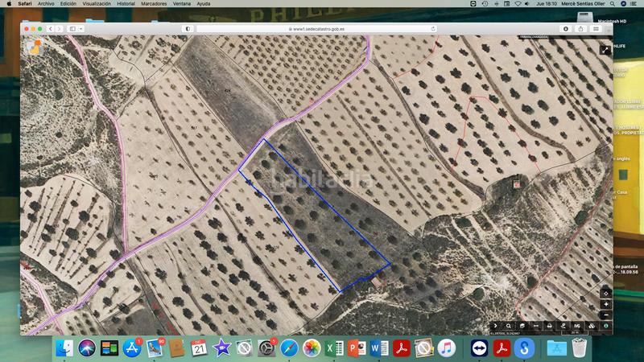Viewport: 644px width, 362px height.
Task: Click the Safari back navigation button
Action: click(51, 28)
